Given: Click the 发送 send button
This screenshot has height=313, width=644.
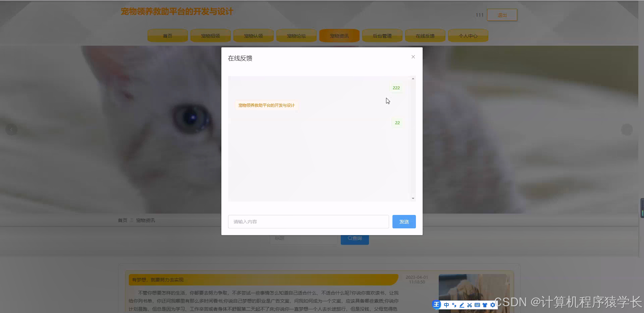Looking at the screenshot, I should pos(404,221).
